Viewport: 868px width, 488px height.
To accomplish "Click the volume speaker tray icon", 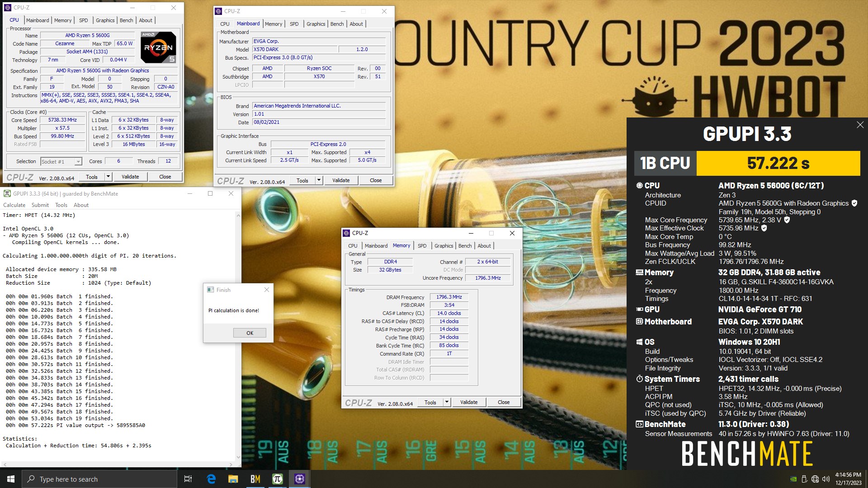I will [826, 479].
